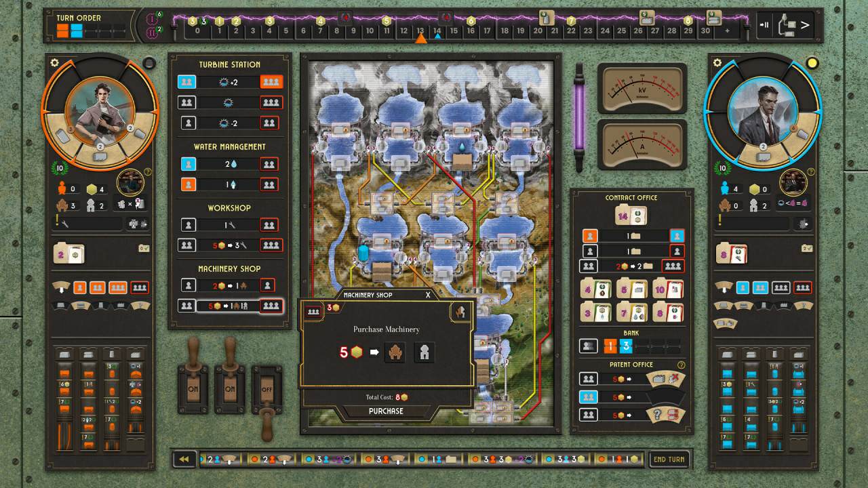Click the step-pause icon on top bar

(765, 25)
